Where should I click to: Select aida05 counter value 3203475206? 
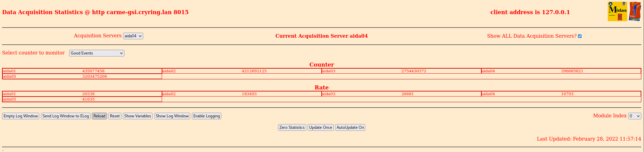click(x=95, y=76)
